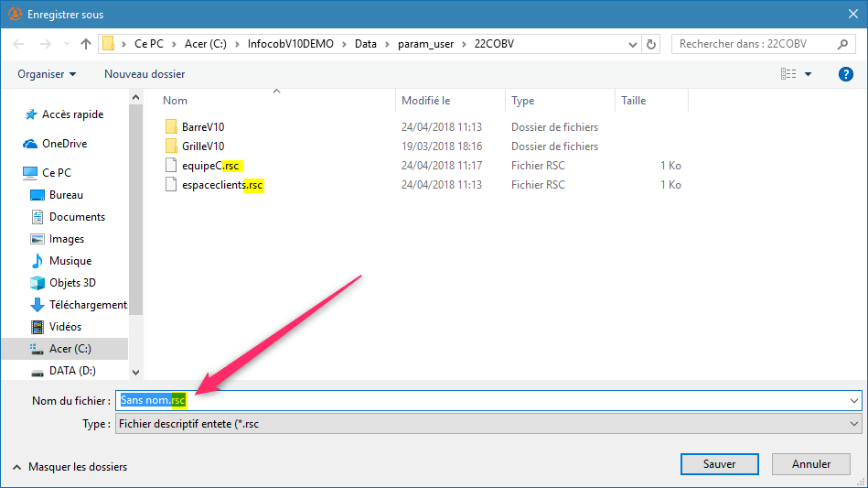Viewport: 868px width, 488px height.
Task: Select the equipeC.rsc file icon
Action: (x=171, y=166)
